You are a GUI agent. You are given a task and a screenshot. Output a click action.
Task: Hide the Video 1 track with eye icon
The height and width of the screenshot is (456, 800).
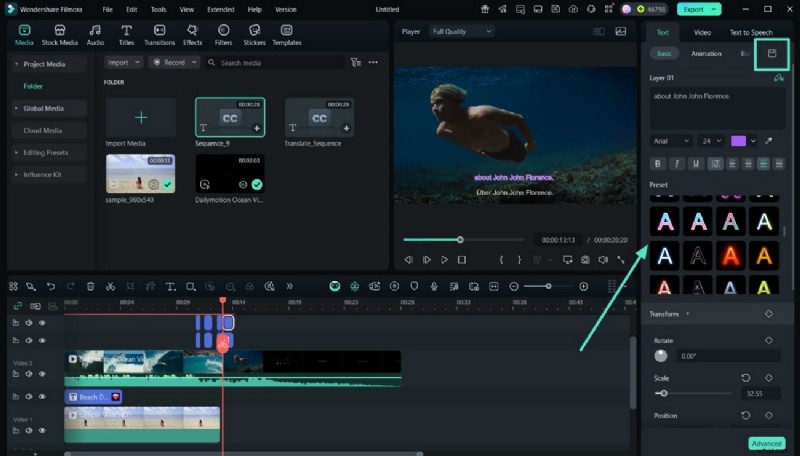(42, 432)
